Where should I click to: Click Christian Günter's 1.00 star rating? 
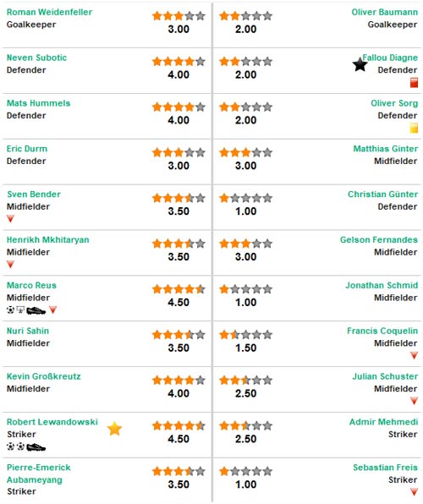(x=245, y=198)
